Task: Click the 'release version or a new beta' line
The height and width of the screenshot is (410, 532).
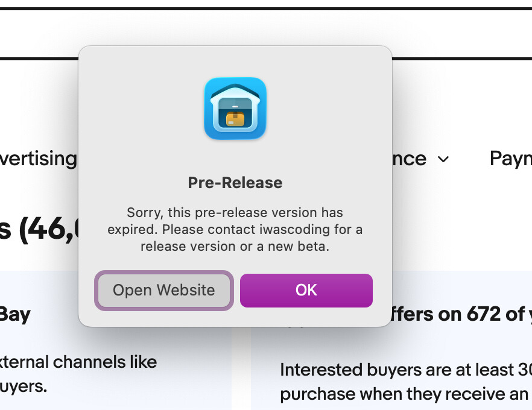Action: coord(235,246)
